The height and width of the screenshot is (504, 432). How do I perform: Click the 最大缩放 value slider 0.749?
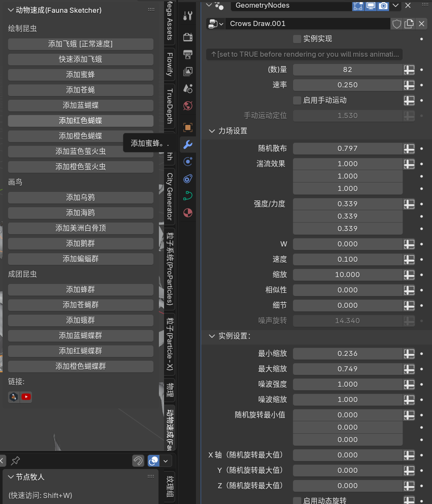348,369
